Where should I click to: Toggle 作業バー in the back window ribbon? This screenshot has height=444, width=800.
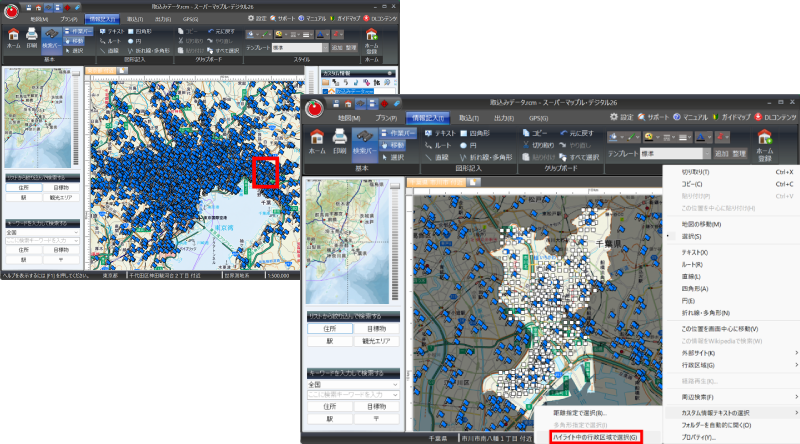click(78, 31)
